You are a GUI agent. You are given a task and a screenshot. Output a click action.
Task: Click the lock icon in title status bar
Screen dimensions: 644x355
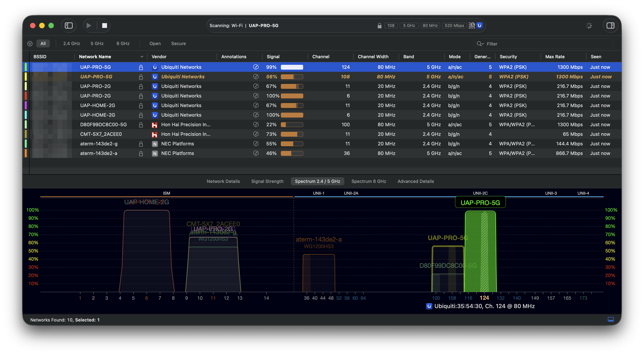379,26
